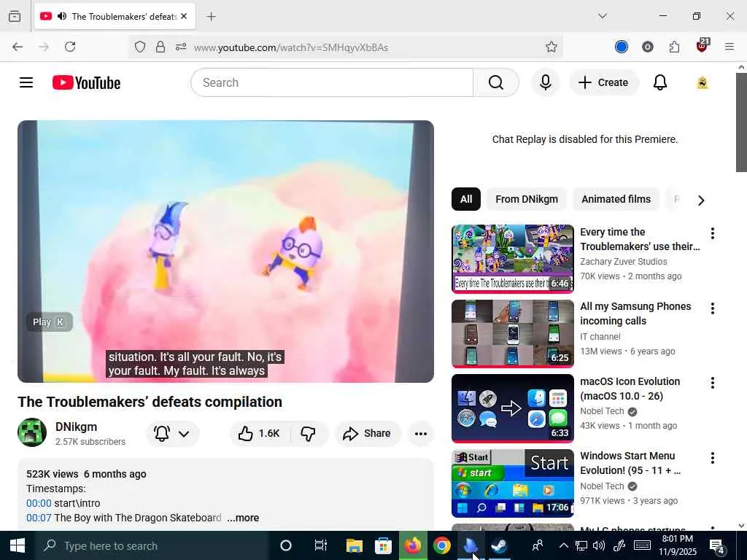The image size is (747, 560).
Task: Open Task View on the taskbar
Action: point(321,545)
